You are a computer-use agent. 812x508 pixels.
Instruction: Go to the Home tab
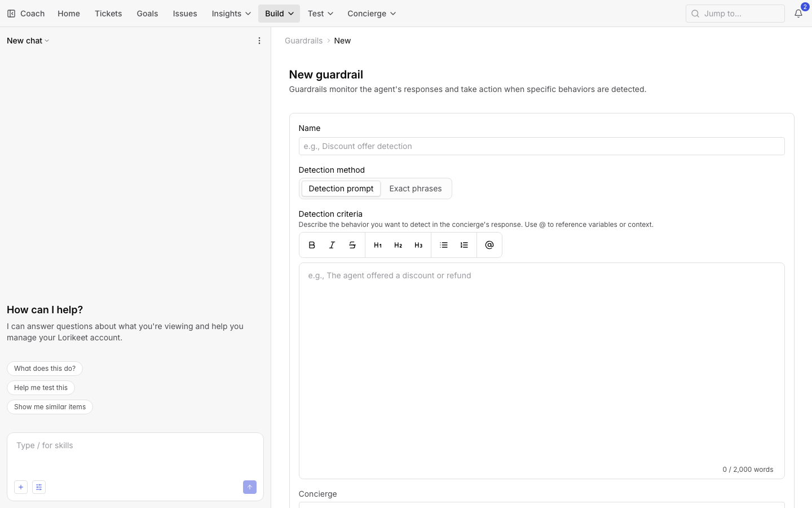(x=69, y=14)
